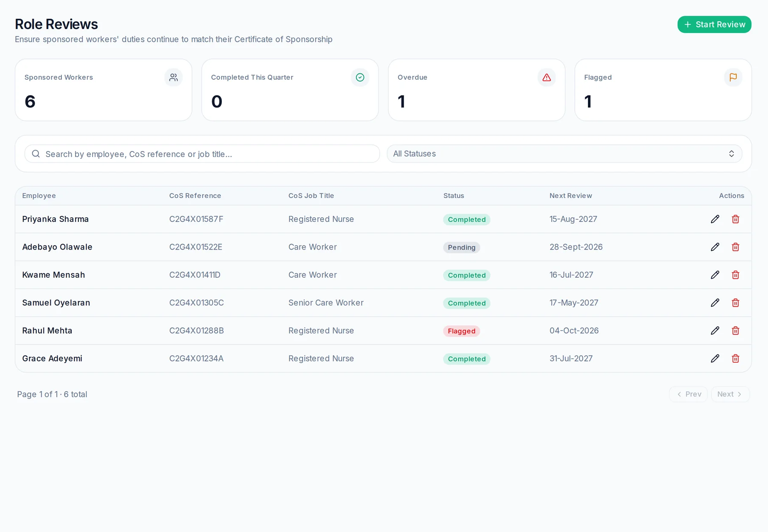Select employee name Rahul Mehta
Viewport: 768px width, 532px height.
tap(47, 331)
